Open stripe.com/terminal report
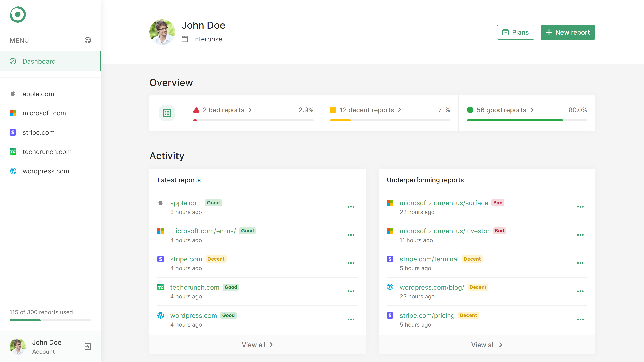 (429, 259)
